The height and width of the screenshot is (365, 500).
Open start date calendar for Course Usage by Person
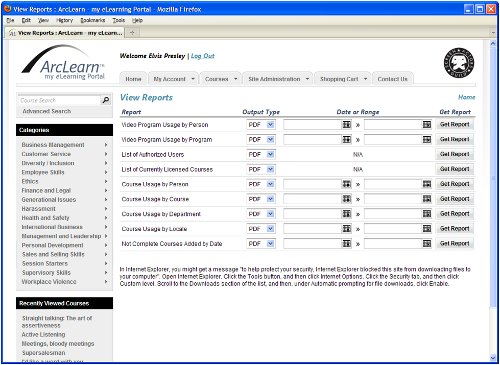pos(347,184)
